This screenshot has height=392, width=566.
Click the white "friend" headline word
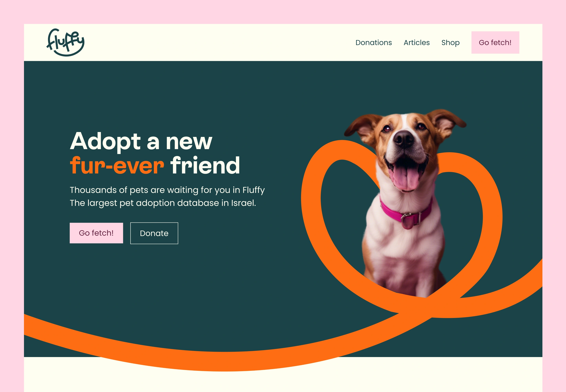[205, 165]
